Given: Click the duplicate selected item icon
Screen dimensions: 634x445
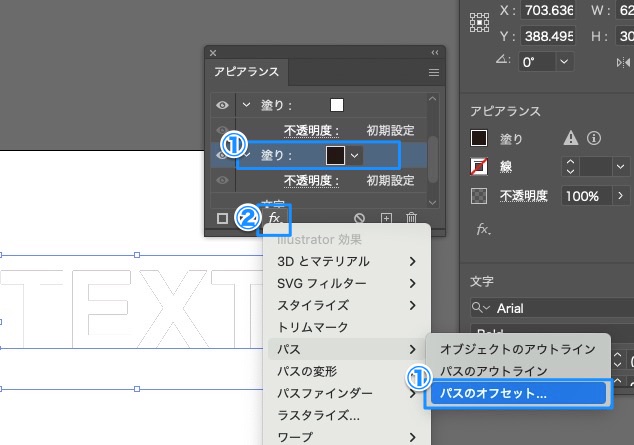Looking at the screenshot, I should tap(386, 218).
